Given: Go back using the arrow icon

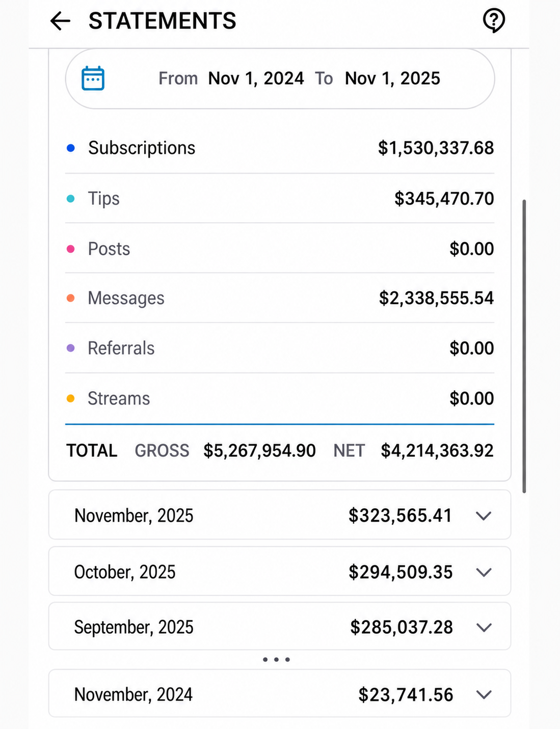Looking at the screenshot, I should (60, 21).
